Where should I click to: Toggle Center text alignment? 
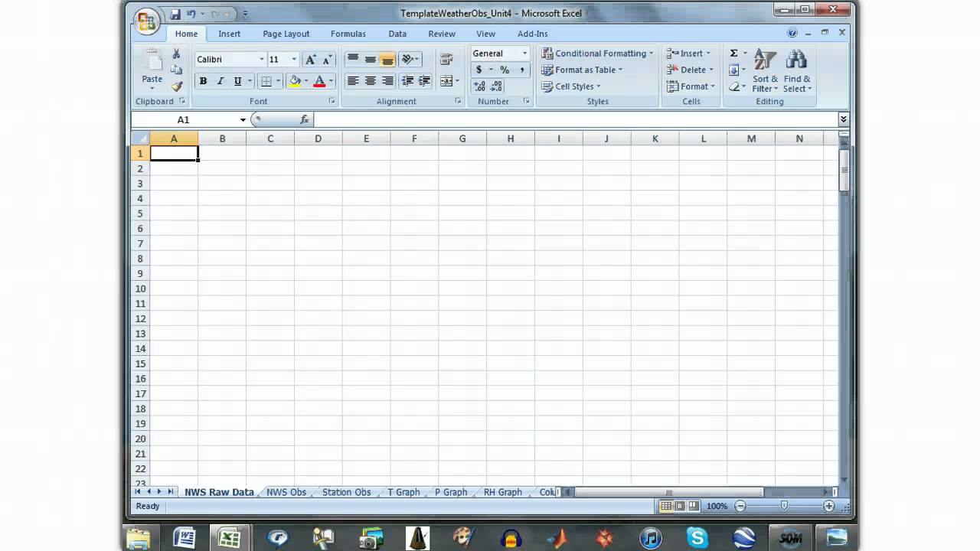pyautogui.click(x=371, y=80)
